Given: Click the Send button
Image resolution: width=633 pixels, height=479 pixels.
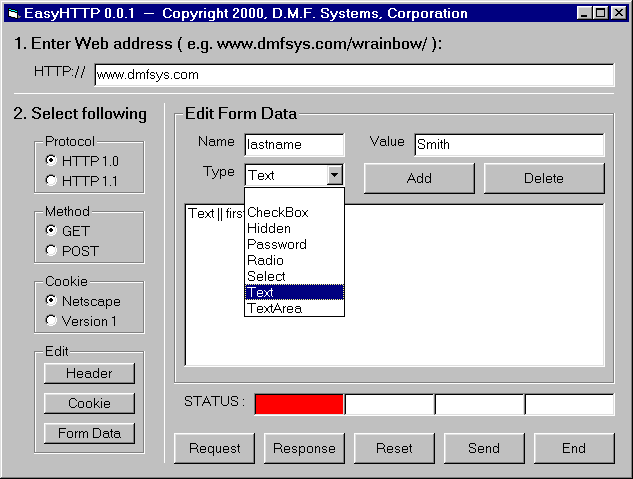Looking at the screenshot, I should coord(484,448).
